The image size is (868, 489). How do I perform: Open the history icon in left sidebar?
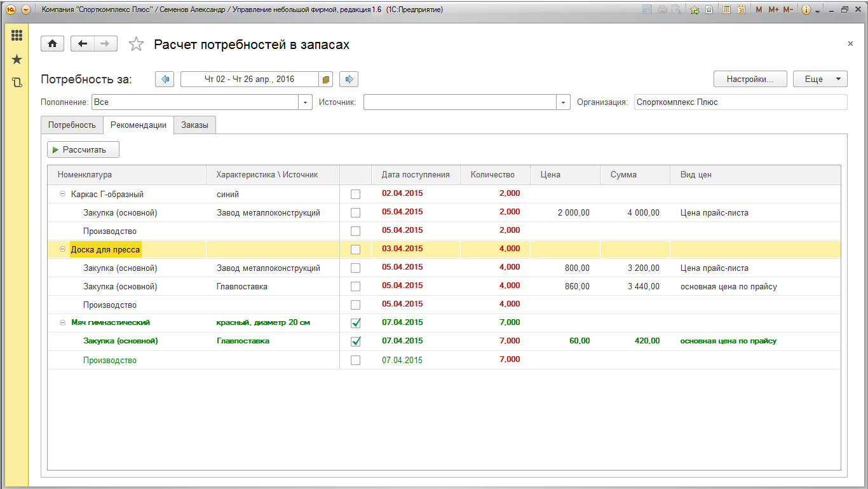click(x=17, y=82)
